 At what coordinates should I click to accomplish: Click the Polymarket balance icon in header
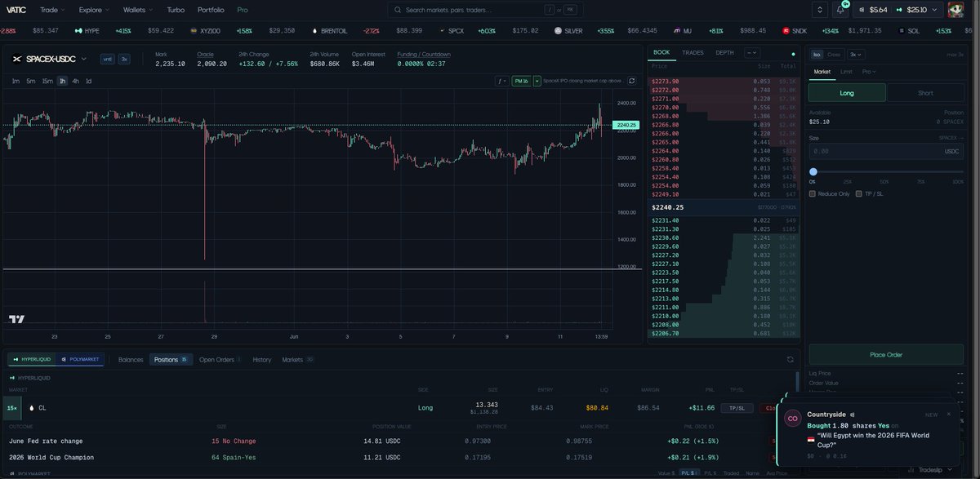pos(861,10)
